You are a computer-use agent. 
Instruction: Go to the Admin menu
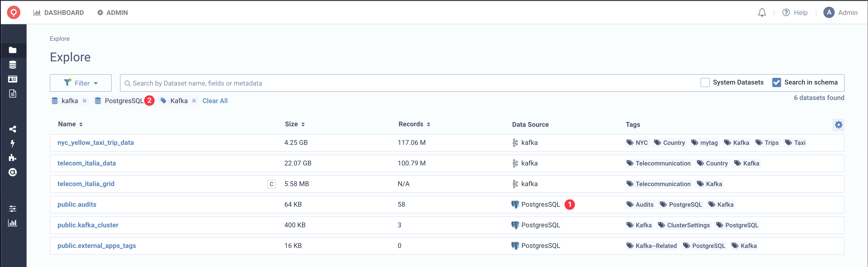pyautogui.click(x=112, y=12)
